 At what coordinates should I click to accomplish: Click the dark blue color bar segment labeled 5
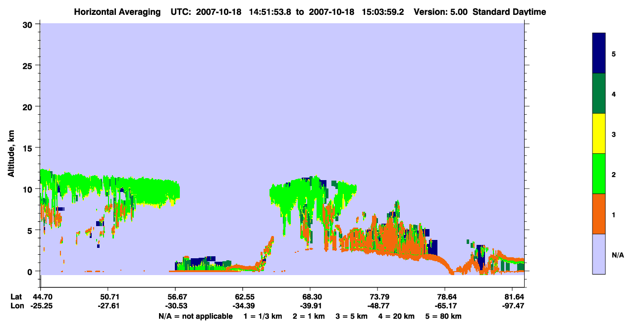pyautogui.click(x=599, y=53)
